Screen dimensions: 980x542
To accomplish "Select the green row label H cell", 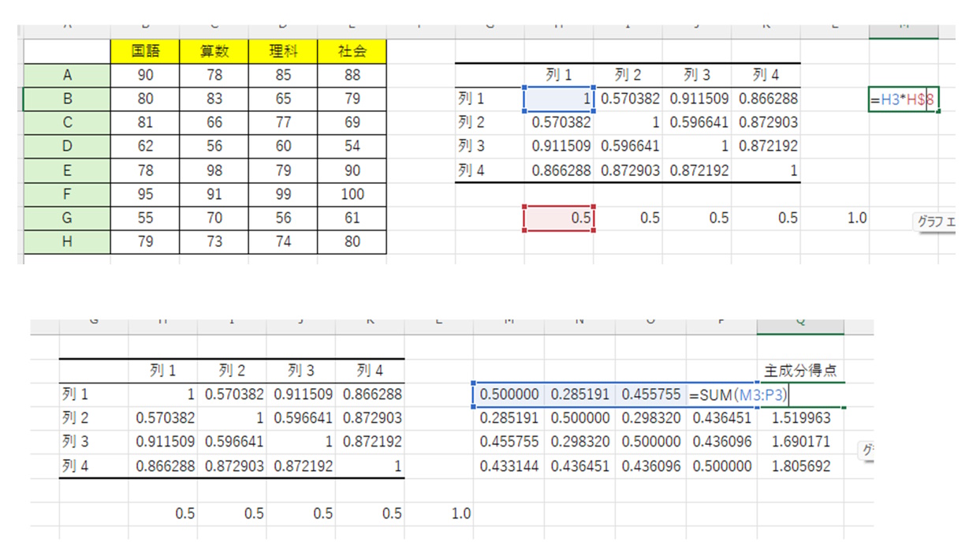I will pos(67,241).
